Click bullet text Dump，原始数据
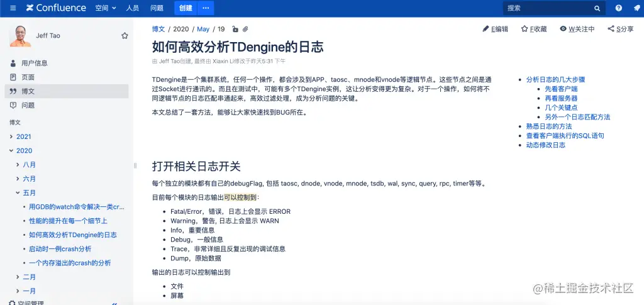 tap(196, 258)
